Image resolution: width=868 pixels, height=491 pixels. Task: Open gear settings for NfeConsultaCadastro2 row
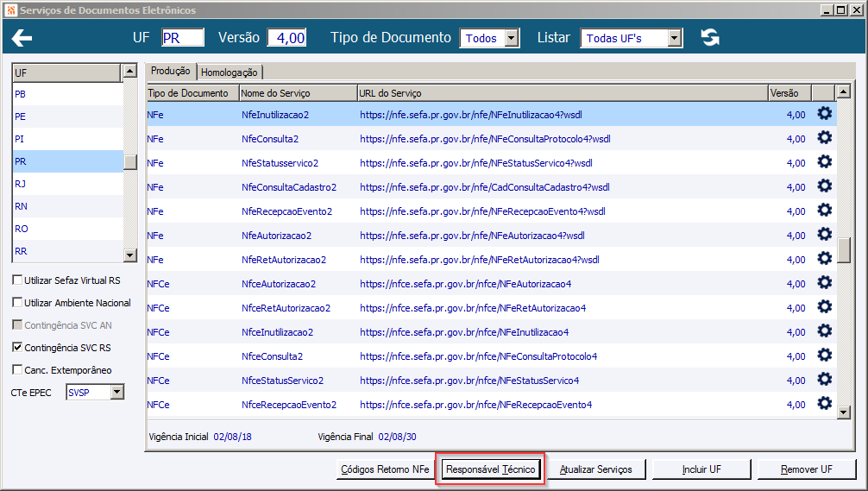[825, 186]
